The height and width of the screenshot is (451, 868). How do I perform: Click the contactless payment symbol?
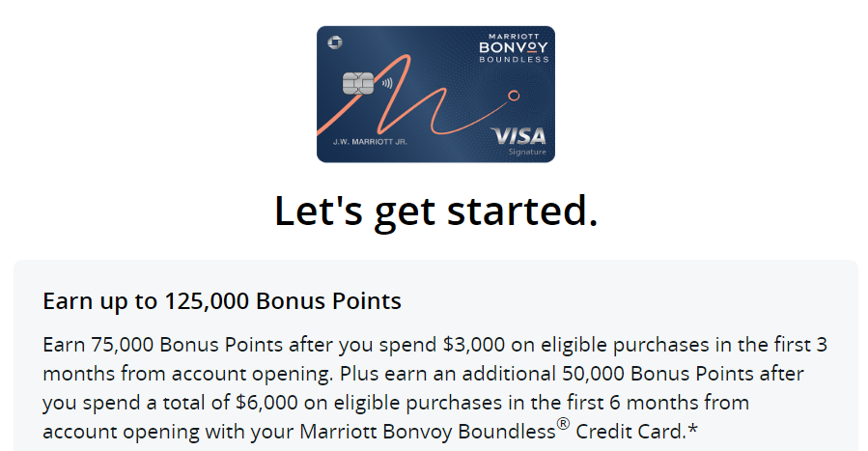pyautogui.click(x=385, y=83)
